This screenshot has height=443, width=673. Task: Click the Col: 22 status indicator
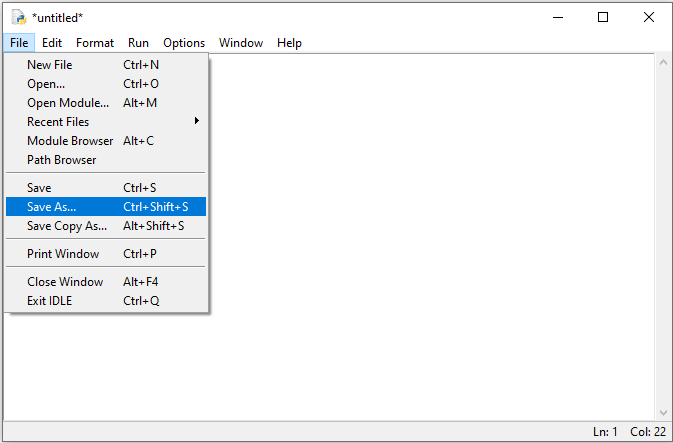pos(648,432)
